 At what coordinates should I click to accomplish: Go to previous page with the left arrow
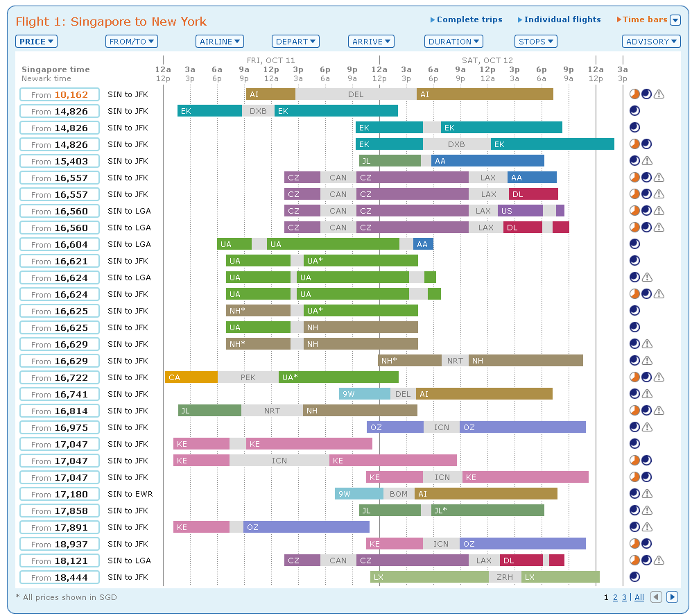(x=656, y=597)
